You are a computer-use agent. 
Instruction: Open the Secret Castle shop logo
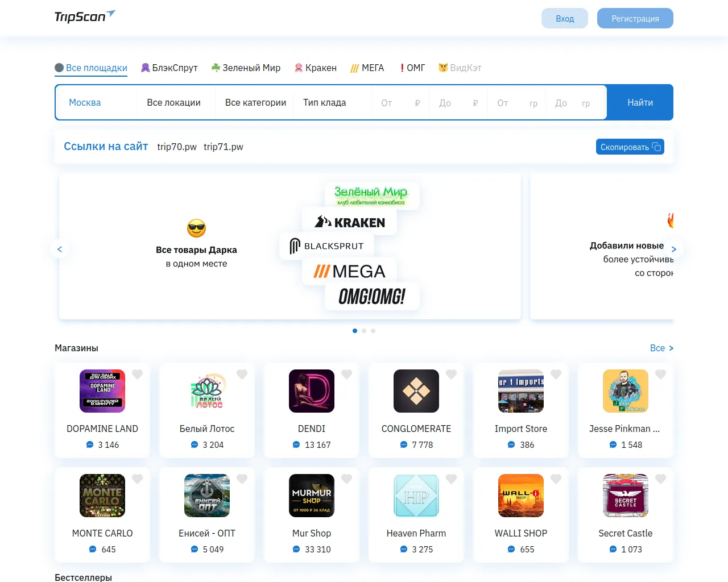point(626,496)
